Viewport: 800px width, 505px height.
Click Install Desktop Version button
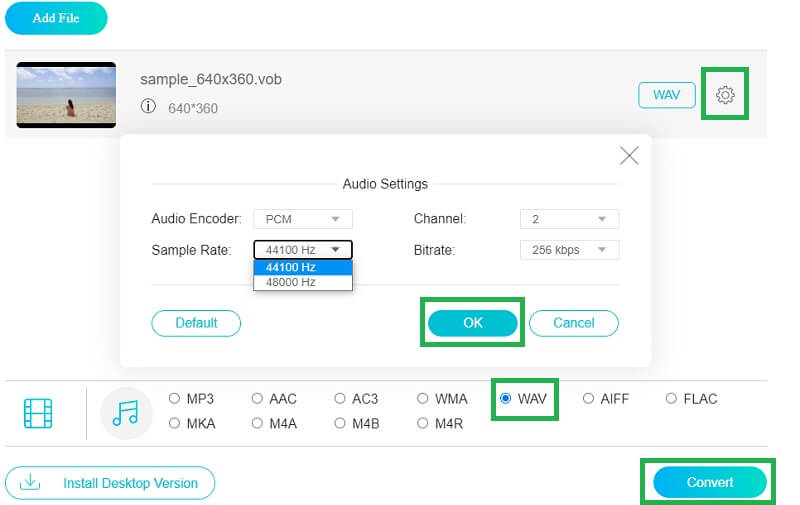[110, 483]
